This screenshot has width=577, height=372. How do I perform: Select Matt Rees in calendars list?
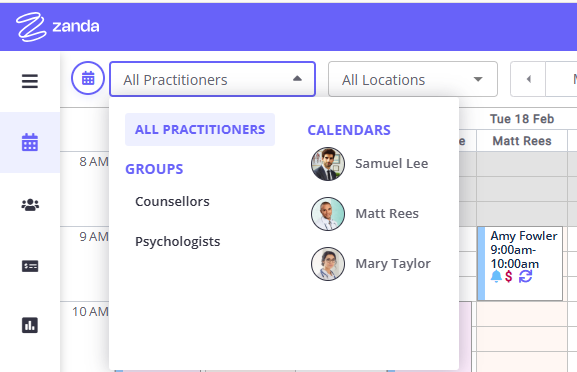point(365,214)
